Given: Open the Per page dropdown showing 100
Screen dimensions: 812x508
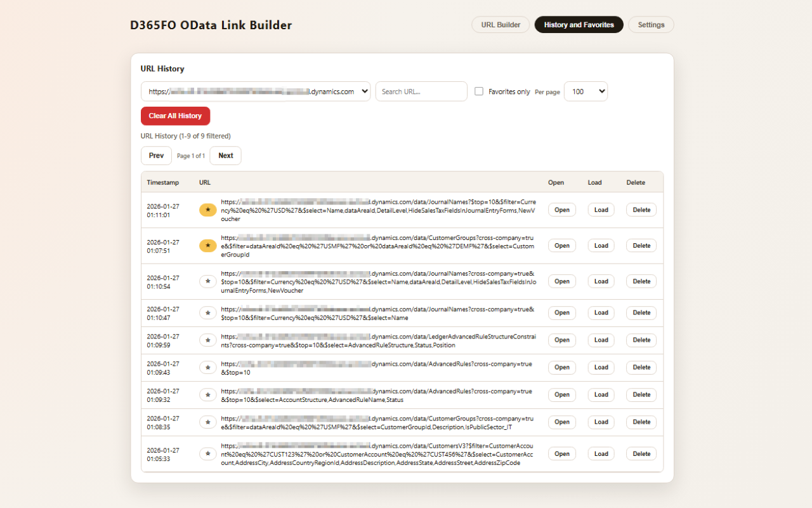Looking at the screenshot, I should point(586,91).
